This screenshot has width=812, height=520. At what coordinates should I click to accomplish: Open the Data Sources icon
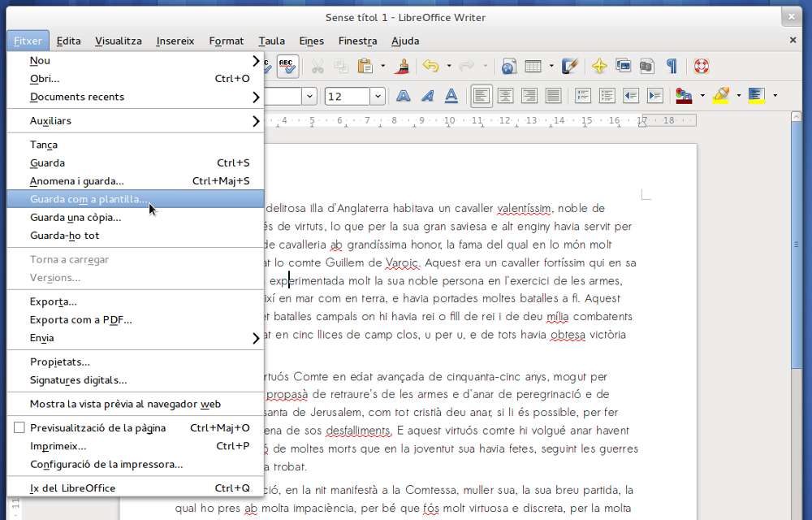tap(646, 67)
